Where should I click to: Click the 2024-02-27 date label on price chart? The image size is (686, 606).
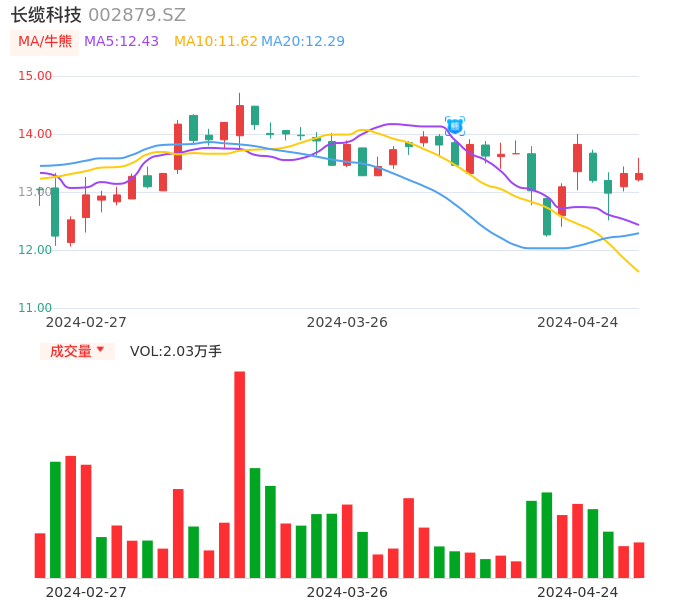click(x=86, y=322)
